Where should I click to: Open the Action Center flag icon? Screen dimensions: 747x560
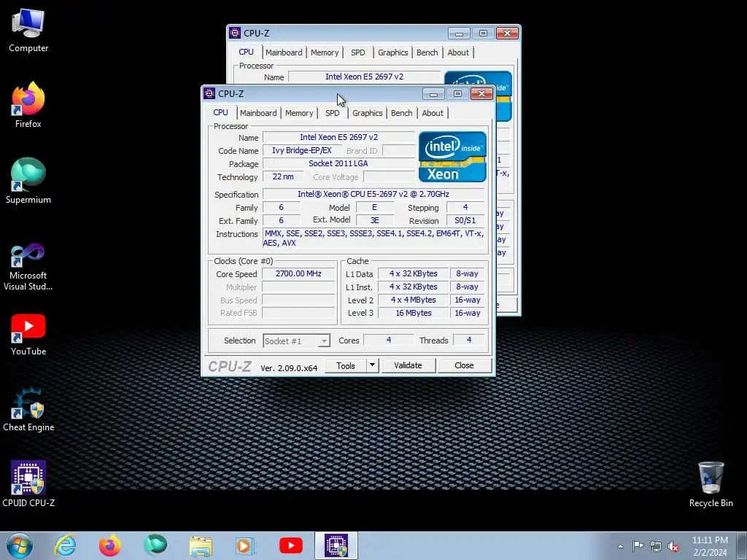click(x=638, y=546)
